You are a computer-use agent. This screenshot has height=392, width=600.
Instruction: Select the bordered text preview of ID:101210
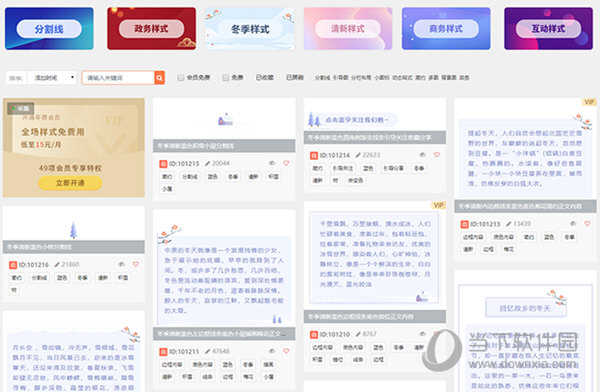[375, 256]
